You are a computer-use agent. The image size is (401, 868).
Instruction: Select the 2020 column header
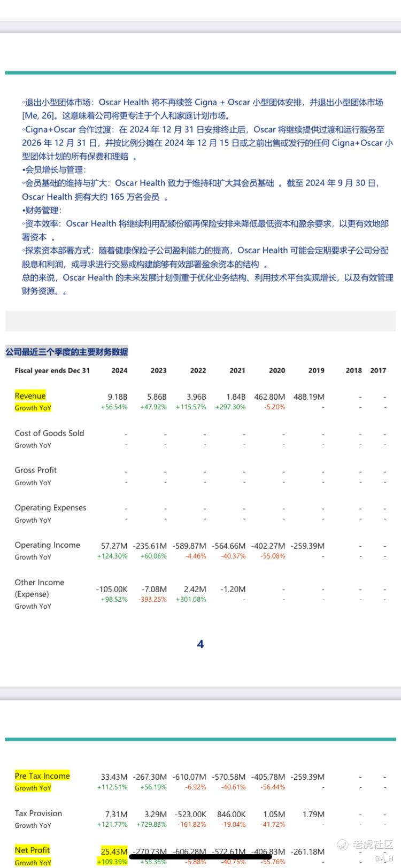[x=277, y=370]
